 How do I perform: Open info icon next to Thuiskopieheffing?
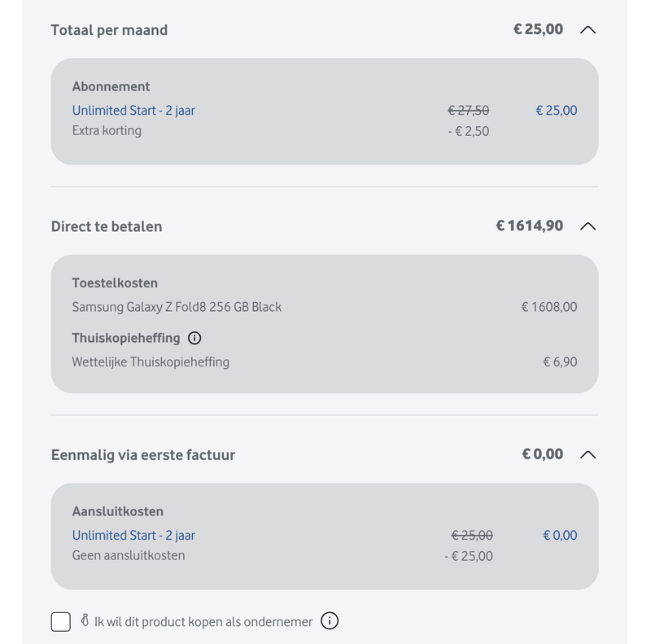point(194,338)
